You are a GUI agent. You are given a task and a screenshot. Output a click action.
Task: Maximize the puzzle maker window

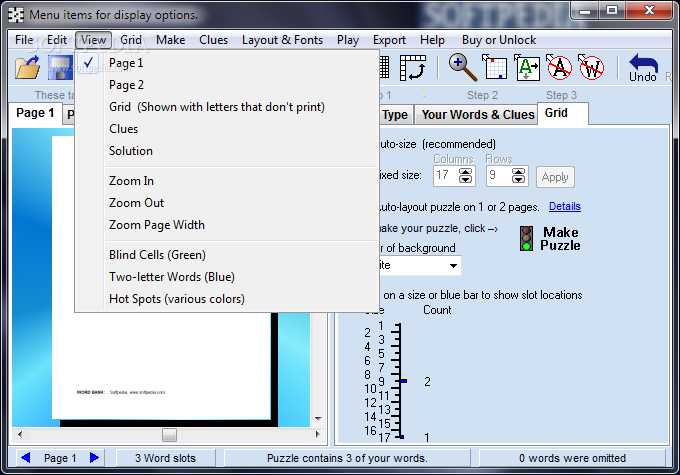tap(611, 11)
